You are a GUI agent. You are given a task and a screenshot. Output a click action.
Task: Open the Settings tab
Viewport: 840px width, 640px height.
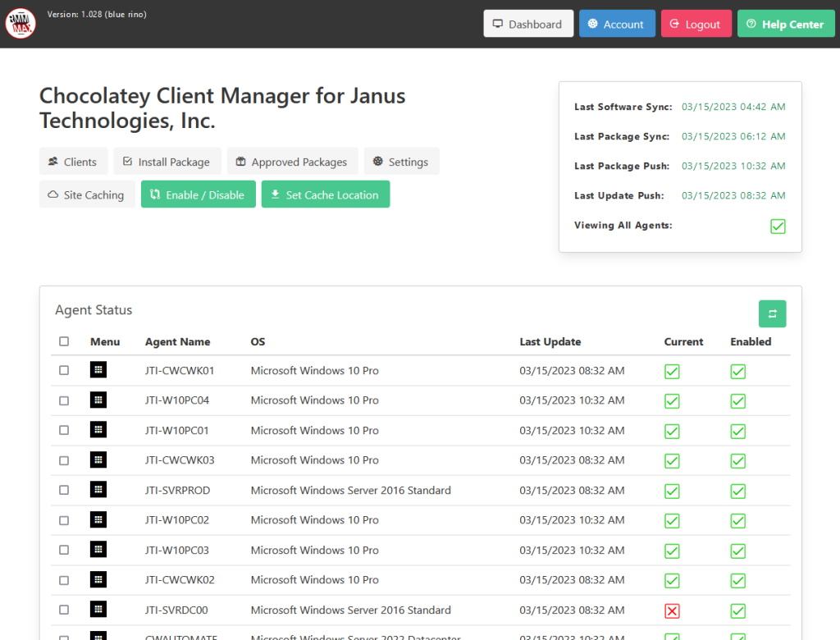pos(401,162)
